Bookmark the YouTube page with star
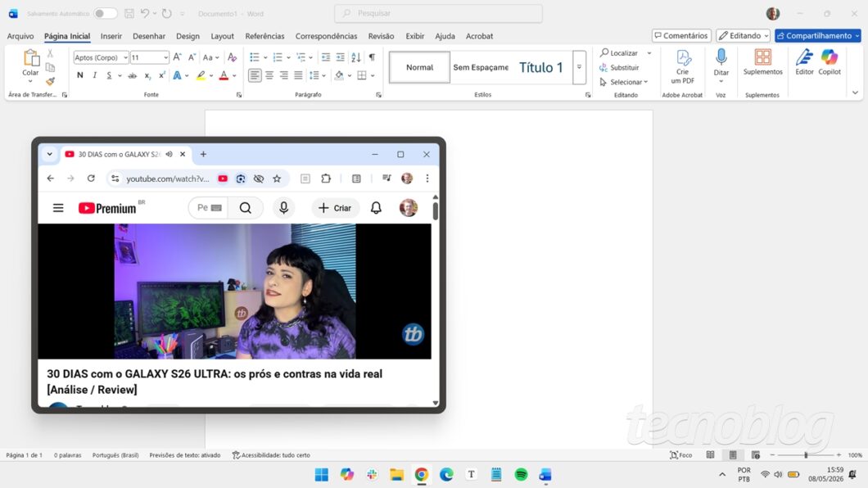Viewport: 868px width, 488px height. (277, 178)
